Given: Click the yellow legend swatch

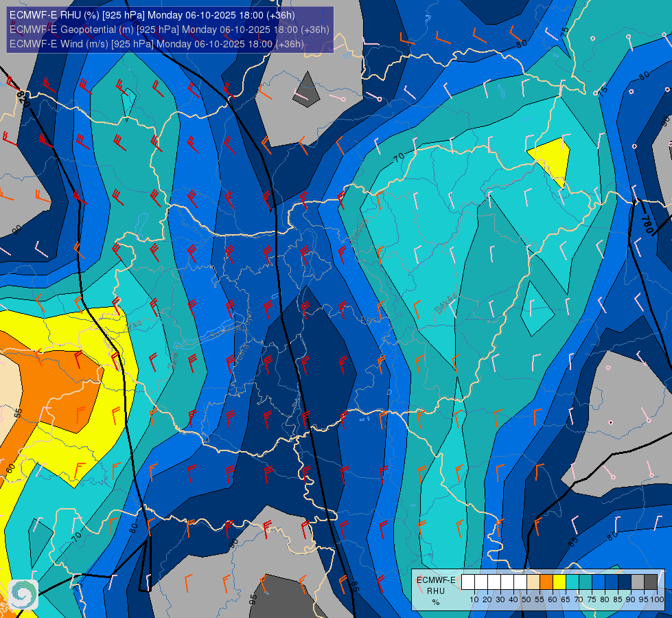Looking at the screenshot, I should coord(559,582).
